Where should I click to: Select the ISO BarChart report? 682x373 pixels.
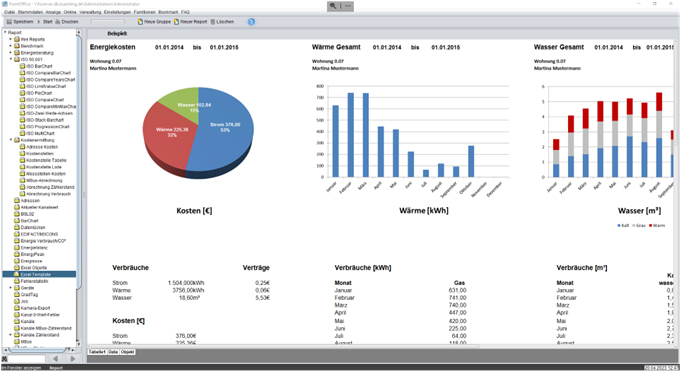coord(36,66)
